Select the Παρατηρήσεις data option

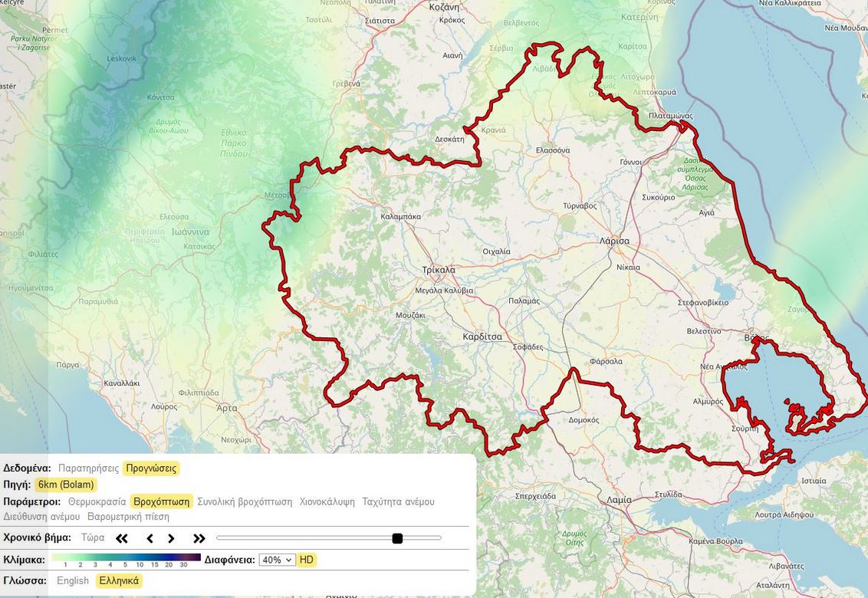tap(88, 468)
